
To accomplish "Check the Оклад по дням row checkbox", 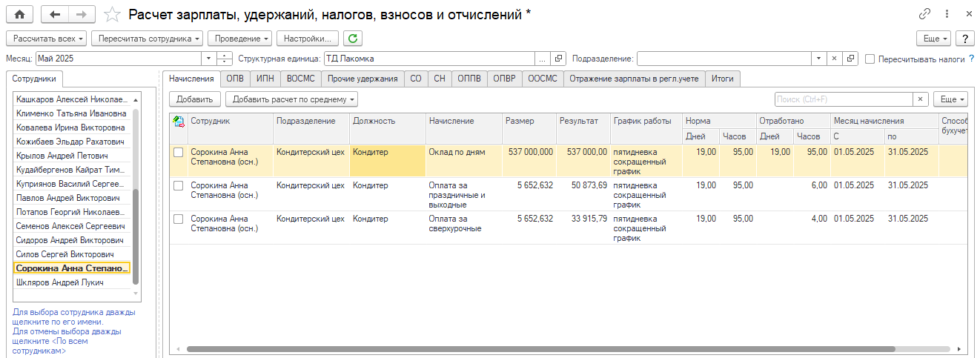I will click(x=178, y=152).
